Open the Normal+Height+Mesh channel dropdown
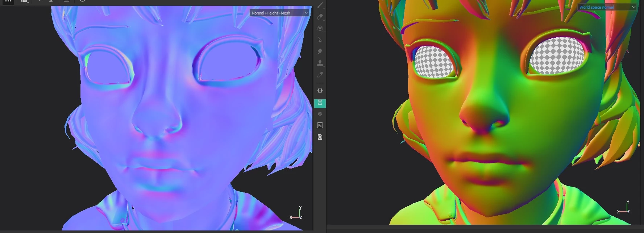The height and width of the screenshot is (233, 644). [x=279, y=13]
